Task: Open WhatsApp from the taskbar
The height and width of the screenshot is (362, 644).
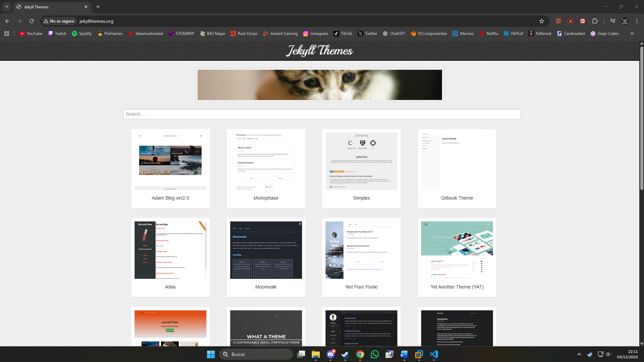Action: (x=375, y=354)
